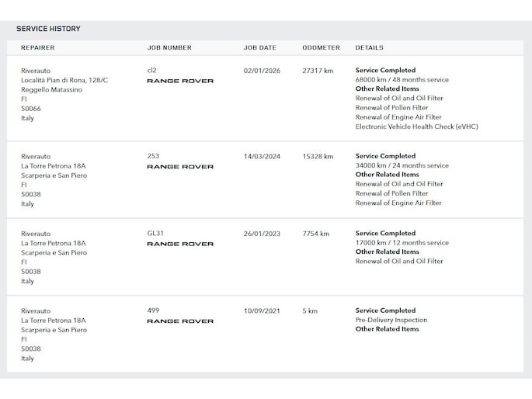Select the job date 02/01/2026
The height and width of the screenshot is (399, 532).
262,71
